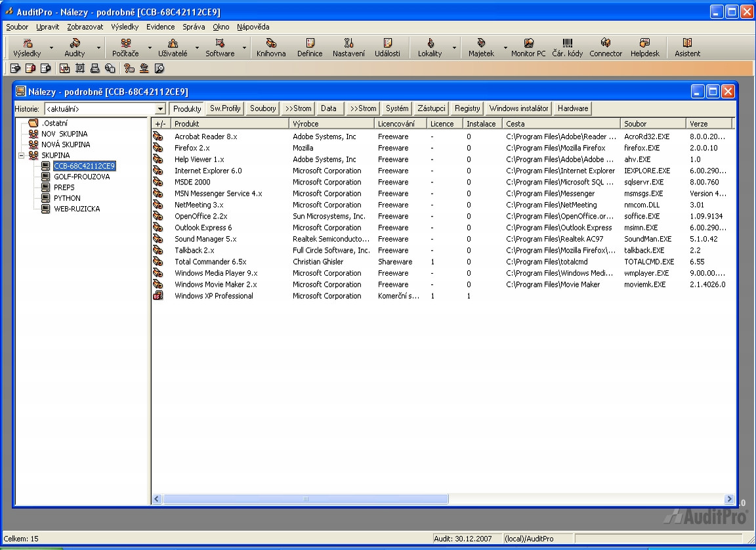Collapse the SKUPINA tree node
This screenshot has height=550, width=756.
[x=21, y=155]
